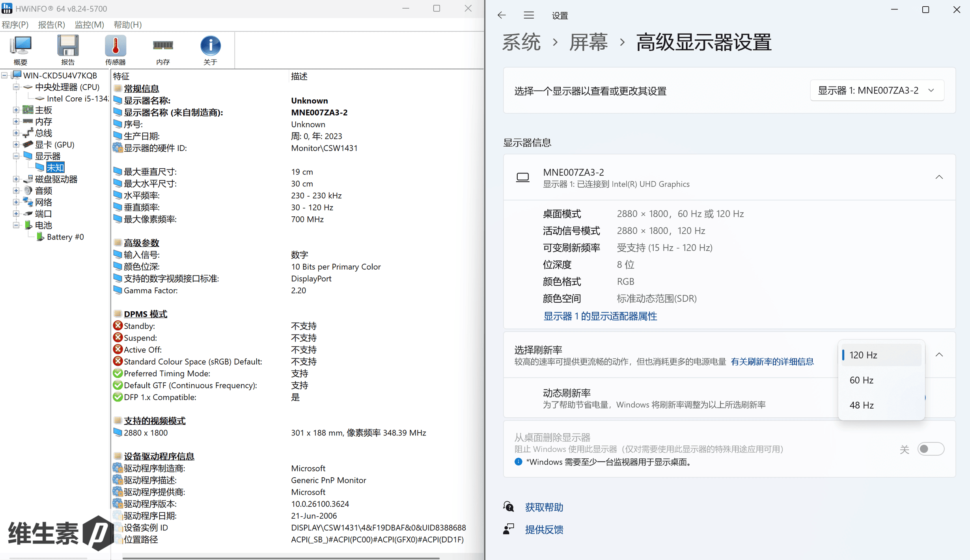Expand the 磁盘驱动器 tree node
Screen dimensions: 970x560
16,179
